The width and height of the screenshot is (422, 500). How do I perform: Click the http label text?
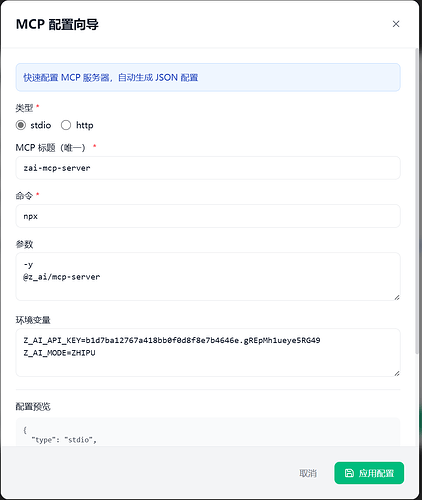click(x=85, y=125)
